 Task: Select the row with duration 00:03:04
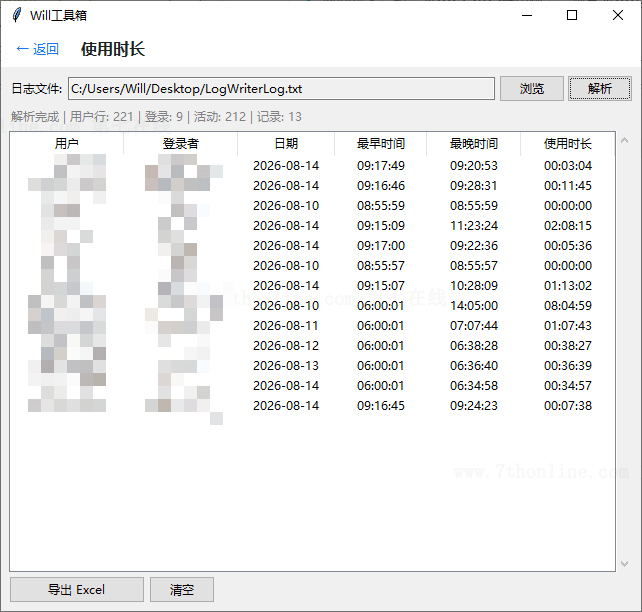312,165
